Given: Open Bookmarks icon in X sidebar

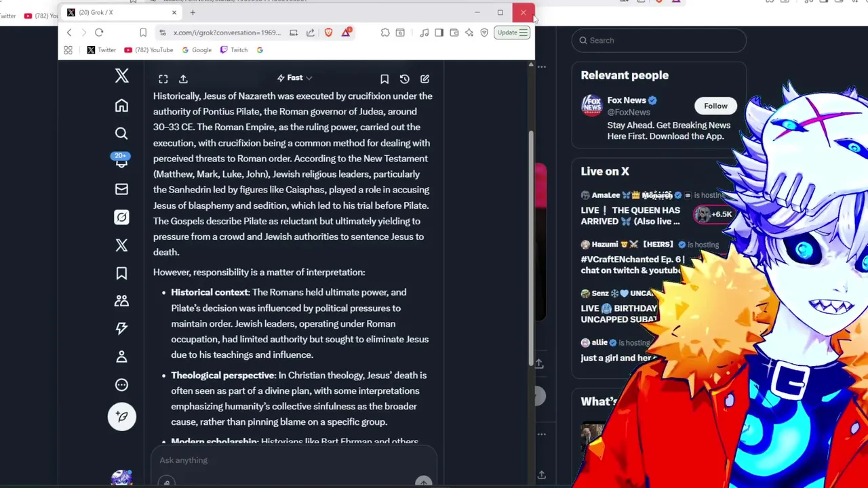Looking at the screenshot, I should tap(121, 273).
